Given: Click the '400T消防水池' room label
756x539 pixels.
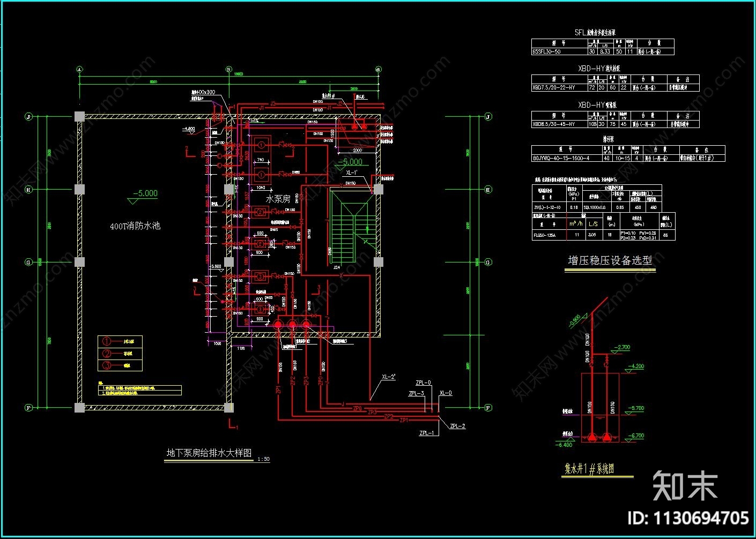Looking at the screenshot, I should (135, 226).
